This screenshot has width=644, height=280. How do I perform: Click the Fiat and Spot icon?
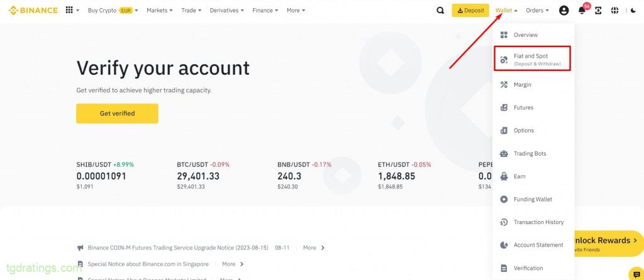pos(504,60)
